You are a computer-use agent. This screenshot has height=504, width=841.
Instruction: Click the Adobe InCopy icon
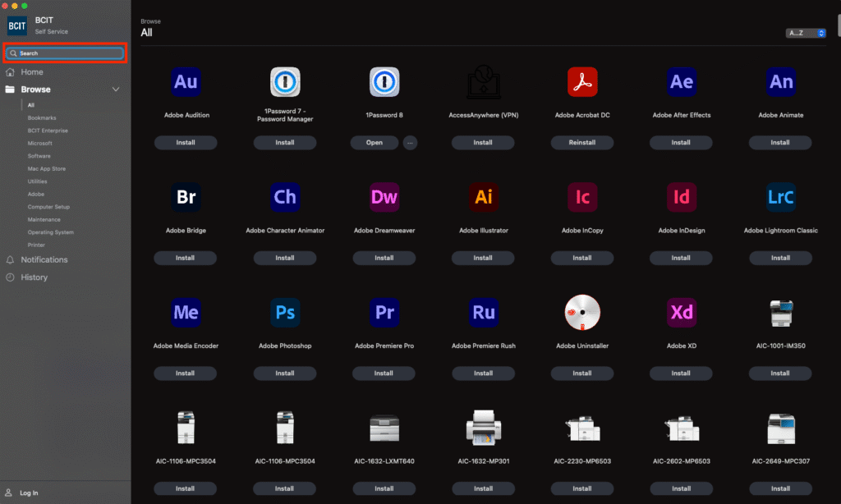(x=582, y=197)
